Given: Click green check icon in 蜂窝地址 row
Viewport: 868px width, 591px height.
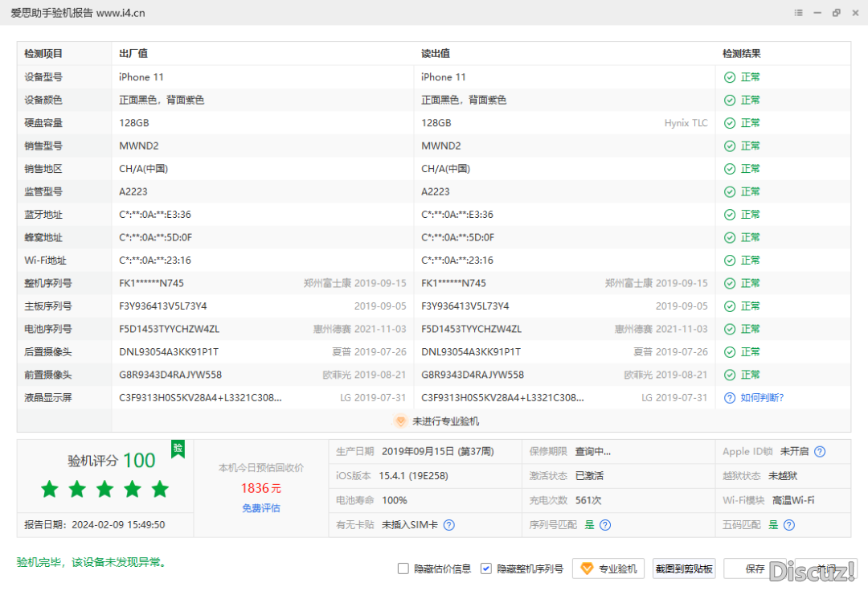Looking at the screenshot, I should (x=730, y=238).
